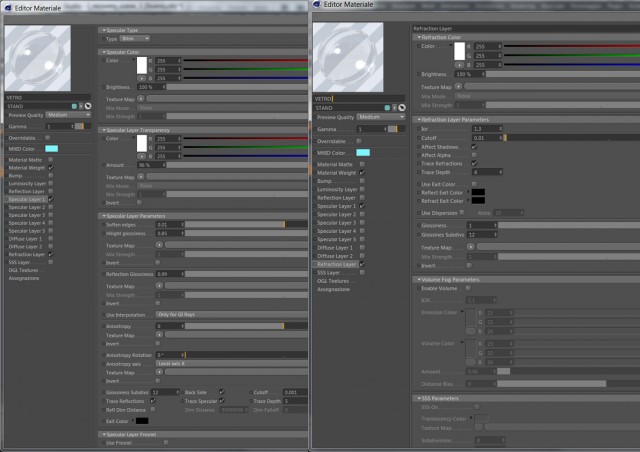
Task: Toggle Back Side checkbox in left window
Action: 222,392
